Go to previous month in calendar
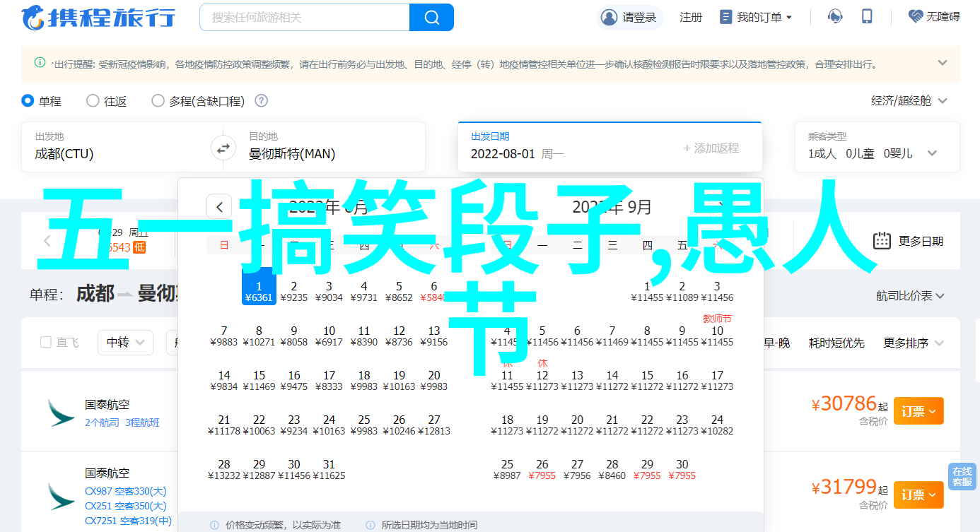The image size is (980, 532). (x=219, y=207)
